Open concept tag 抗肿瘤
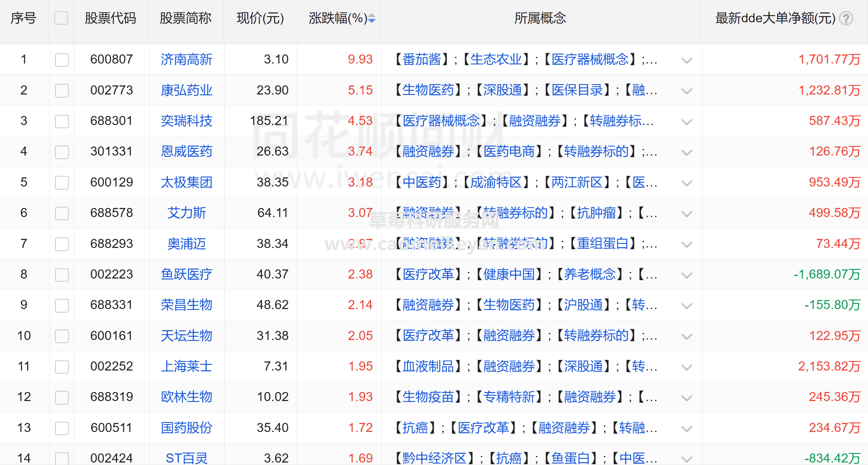The width and height of the screenshot is (868, 465). click(x=596, y=213)
